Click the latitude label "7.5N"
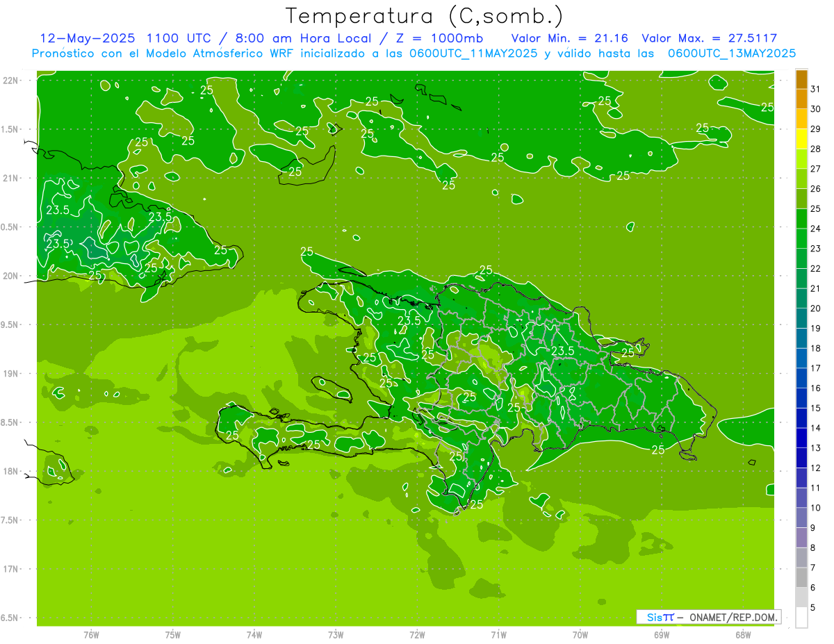The width and height of the screenshot is (834, 644). [x=10, y=520]
